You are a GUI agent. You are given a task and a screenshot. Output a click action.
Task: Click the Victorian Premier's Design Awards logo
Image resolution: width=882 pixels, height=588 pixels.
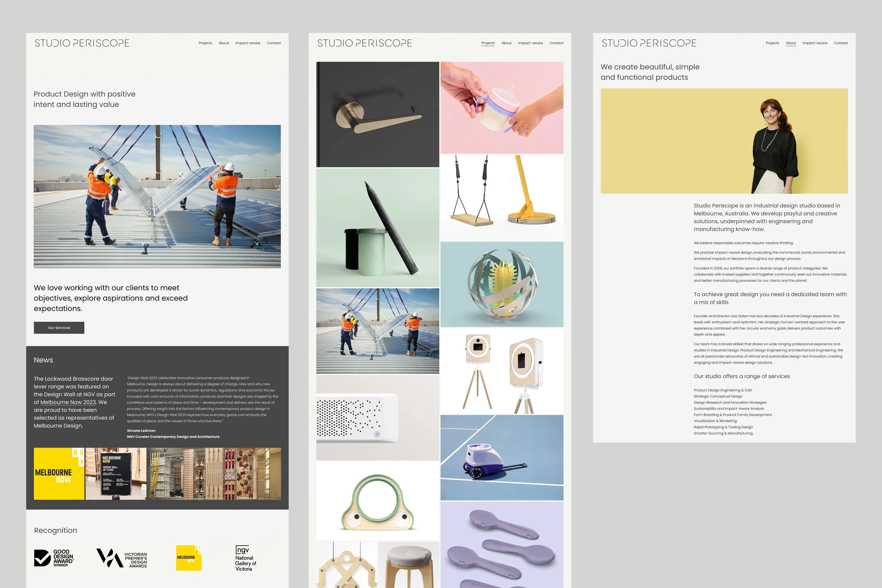pos(121,558)
